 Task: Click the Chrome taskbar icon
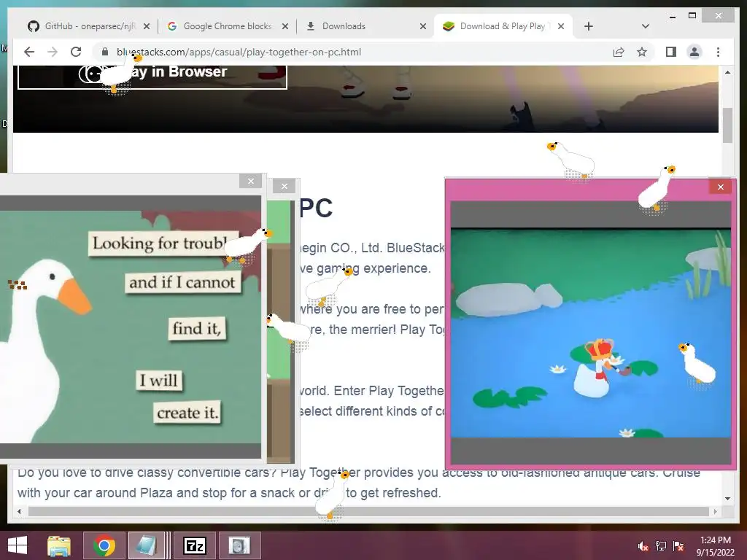click(x=104, y=545)
